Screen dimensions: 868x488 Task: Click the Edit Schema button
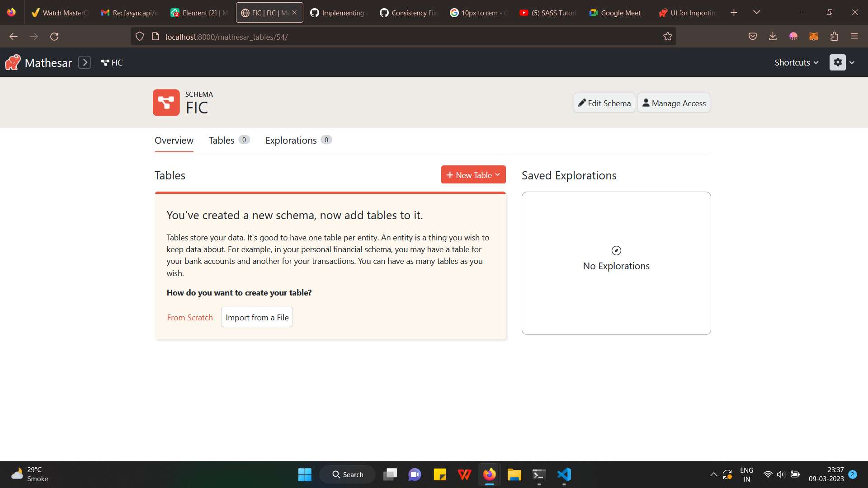click(604, 103)
